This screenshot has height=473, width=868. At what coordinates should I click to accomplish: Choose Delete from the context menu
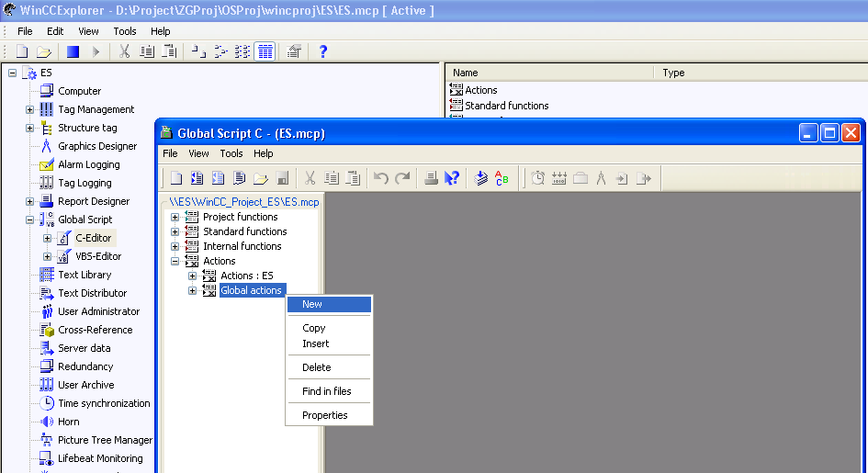coord(329,367)
